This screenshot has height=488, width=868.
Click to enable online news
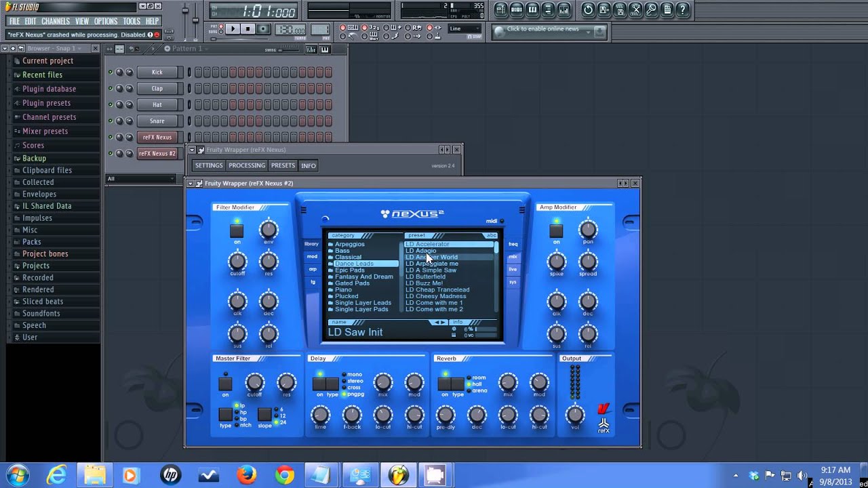(542, 29)
